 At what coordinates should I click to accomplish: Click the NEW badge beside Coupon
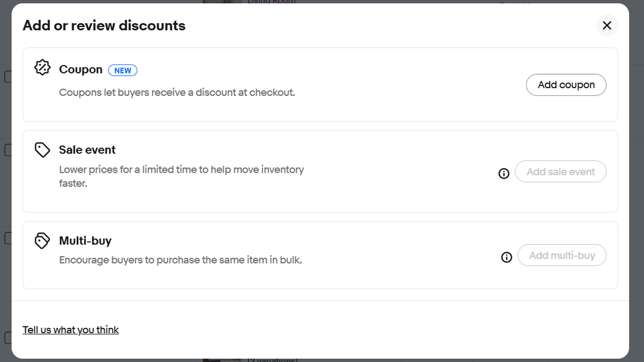point(122,70)
